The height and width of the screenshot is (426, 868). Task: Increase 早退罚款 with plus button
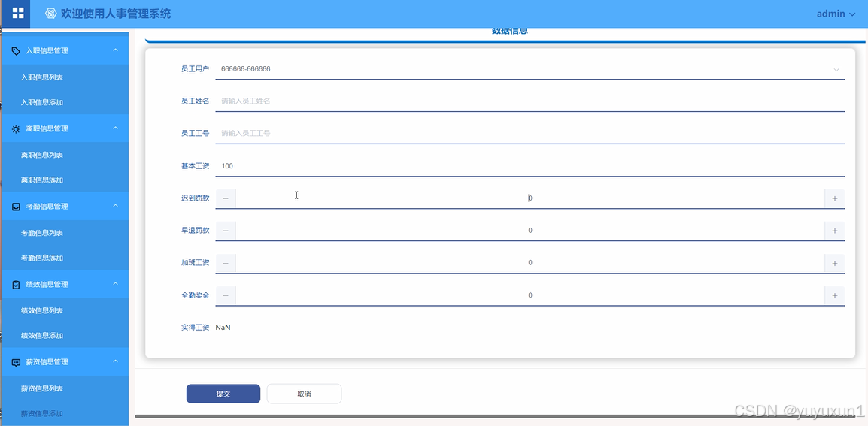coord(835,231)
